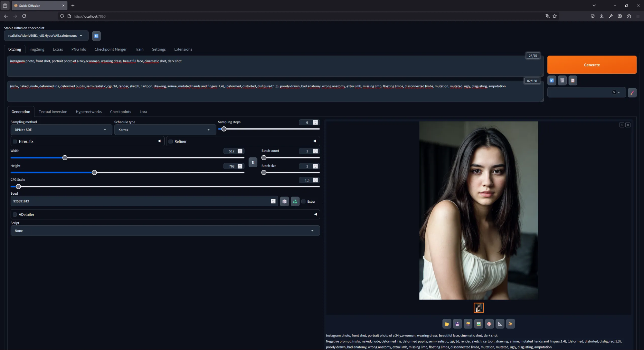Clear the prompt with the trash icon
The image size is (644, 350).
point(562,81)
